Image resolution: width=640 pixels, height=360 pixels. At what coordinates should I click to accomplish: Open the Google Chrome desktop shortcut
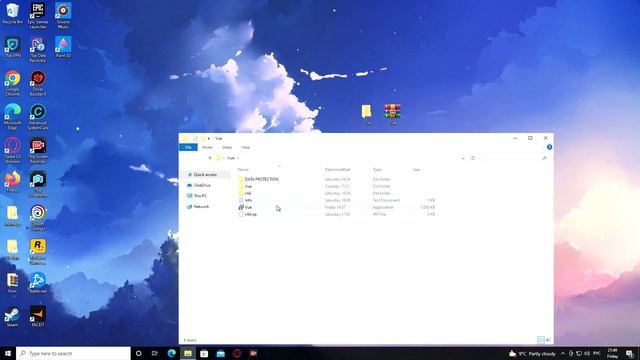click(12, 83)
